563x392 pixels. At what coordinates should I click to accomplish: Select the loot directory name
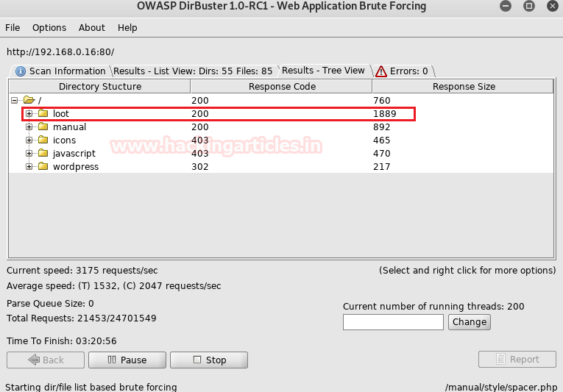point(61,114)
